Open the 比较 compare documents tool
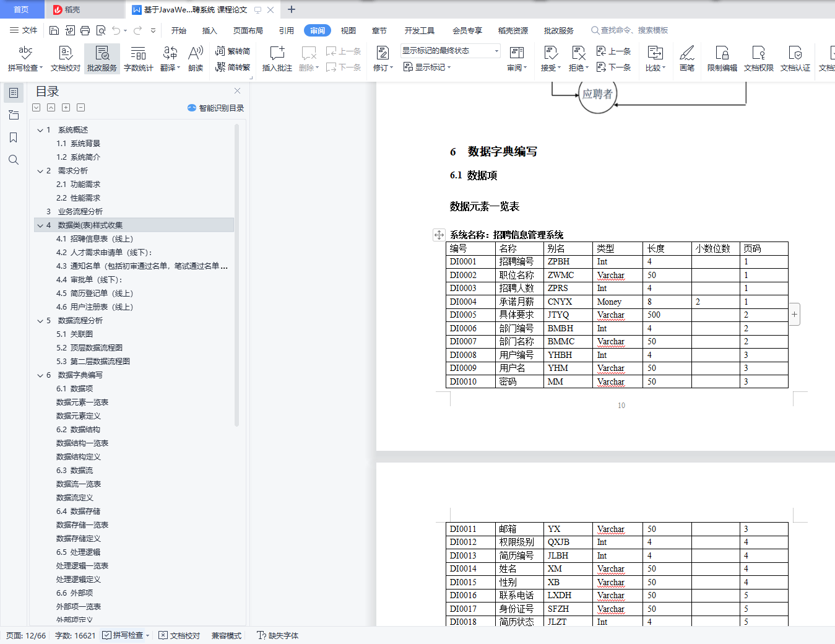 click(655, 59)
